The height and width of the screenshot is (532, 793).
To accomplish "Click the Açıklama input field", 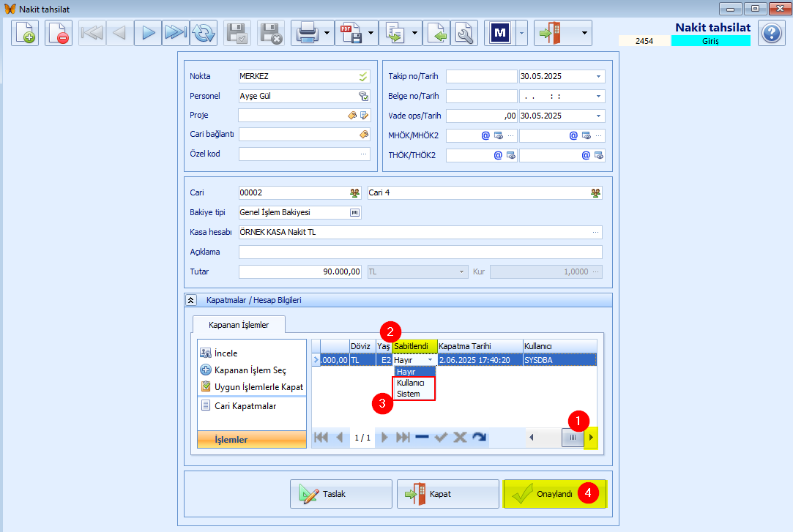I will coord(420,252).
